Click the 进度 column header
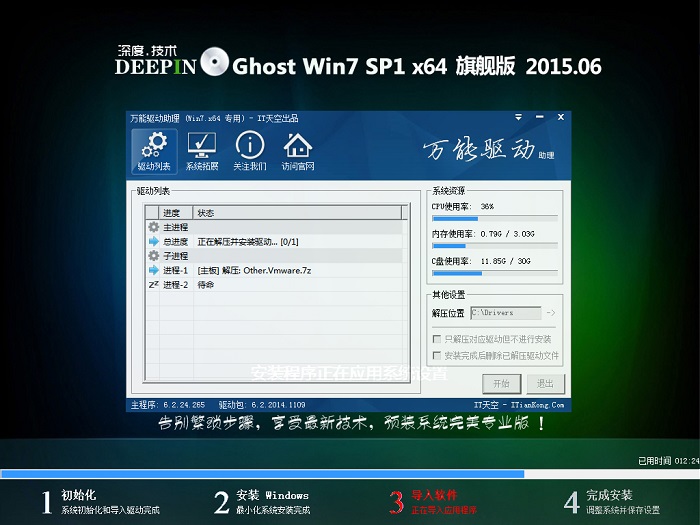700x525 pixels. 176,213
